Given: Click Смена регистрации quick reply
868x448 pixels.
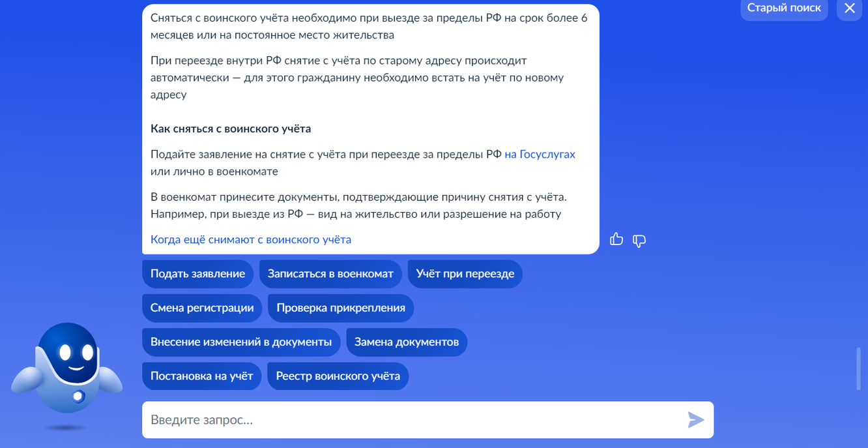Looking at the screenshot, I should point(202,308).
